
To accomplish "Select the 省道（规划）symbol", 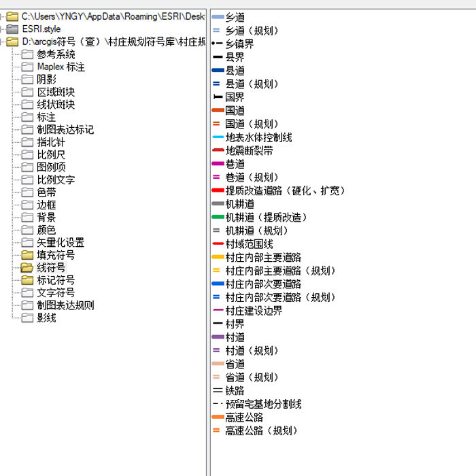I will coord(245,377).
